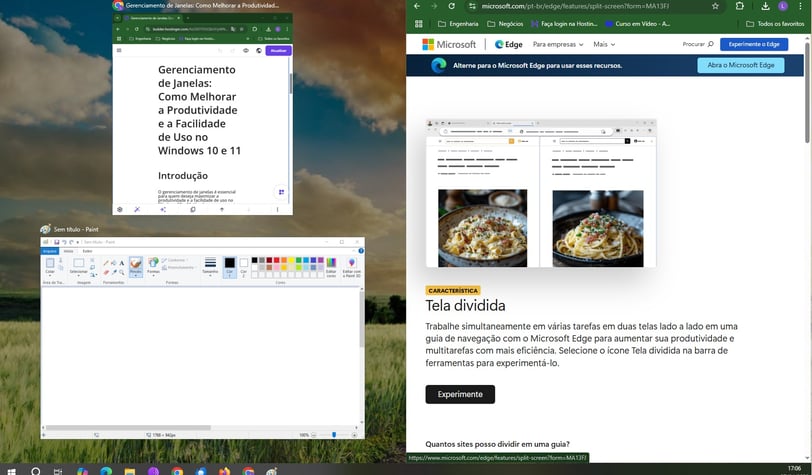Click the Save icon in Paint title bar
The width and height of the screenshot is (812, 475).
pos(56,242)
